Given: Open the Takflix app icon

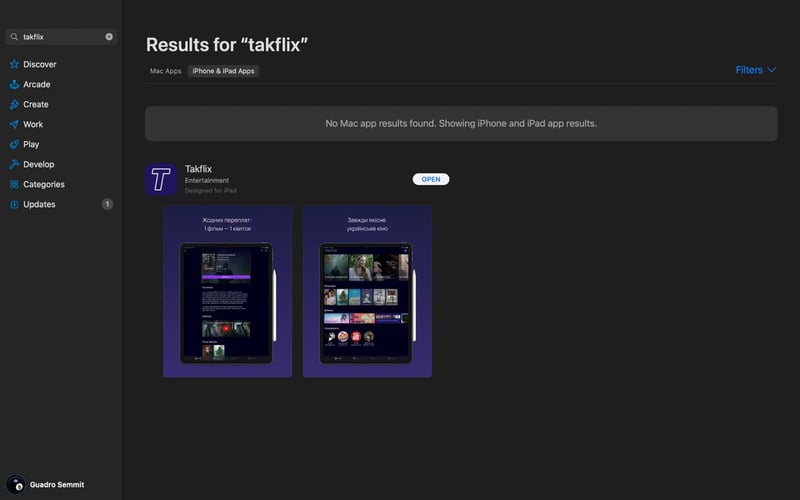Looking at the screenshot, I should click(x=161, y=180).
